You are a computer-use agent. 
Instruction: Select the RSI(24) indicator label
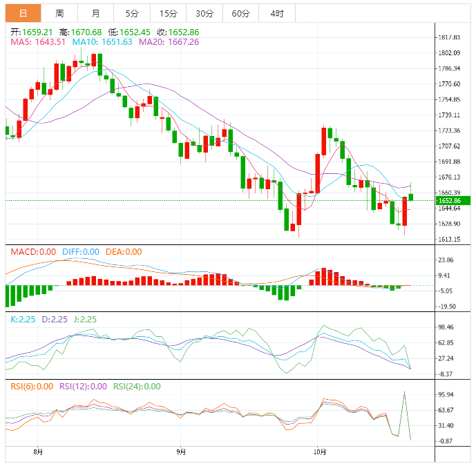click(x=137, y=387)
